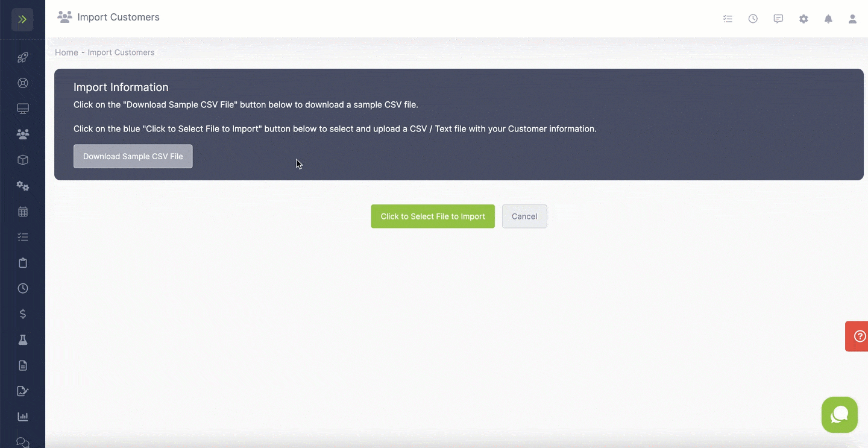Open the gears icon in the sidebar
This screenshot has height=448, width=868.
(22, 186)
